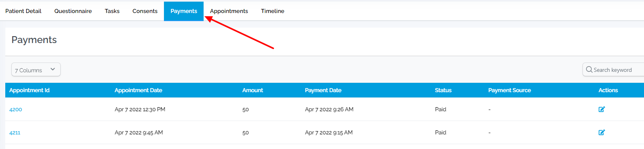Sort by Appointment Id column header
Image resolution: width=644 pixels, height=149 pixels.
coord(30,90)
